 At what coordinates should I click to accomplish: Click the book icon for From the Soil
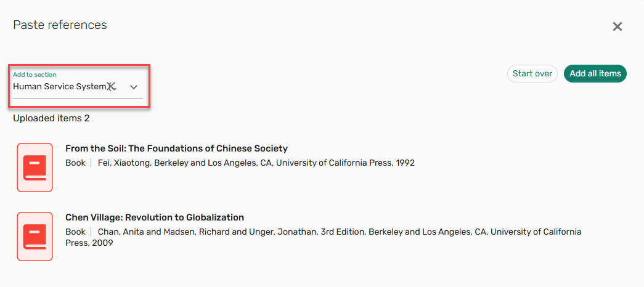(x=35, y=168)
